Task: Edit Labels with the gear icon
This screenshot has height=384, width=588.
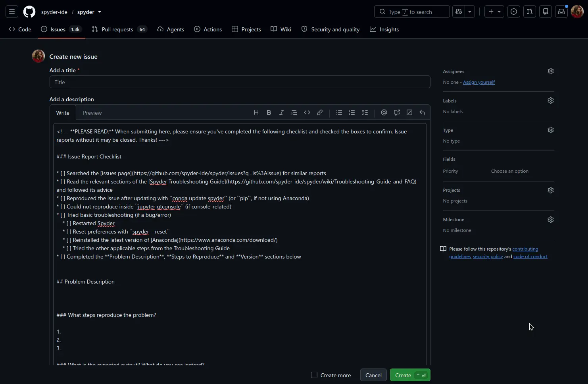Action: click(551, 100)
